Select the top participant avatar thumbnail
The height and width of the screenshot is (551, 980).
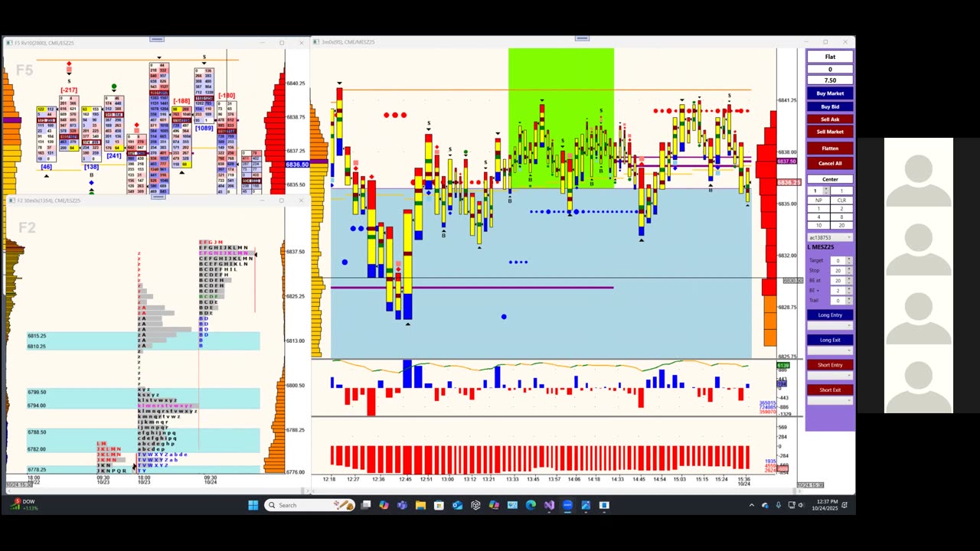click(919, 172)
